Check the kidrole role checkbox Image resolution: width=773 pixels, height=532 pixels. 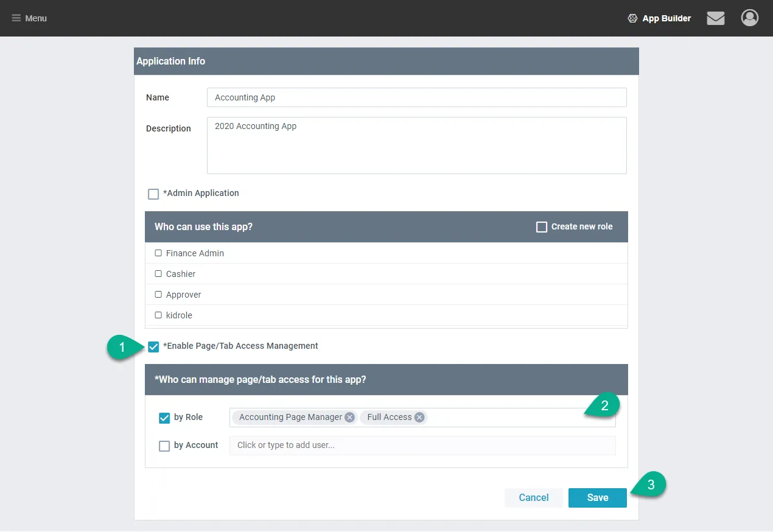[x=158, y=315]
